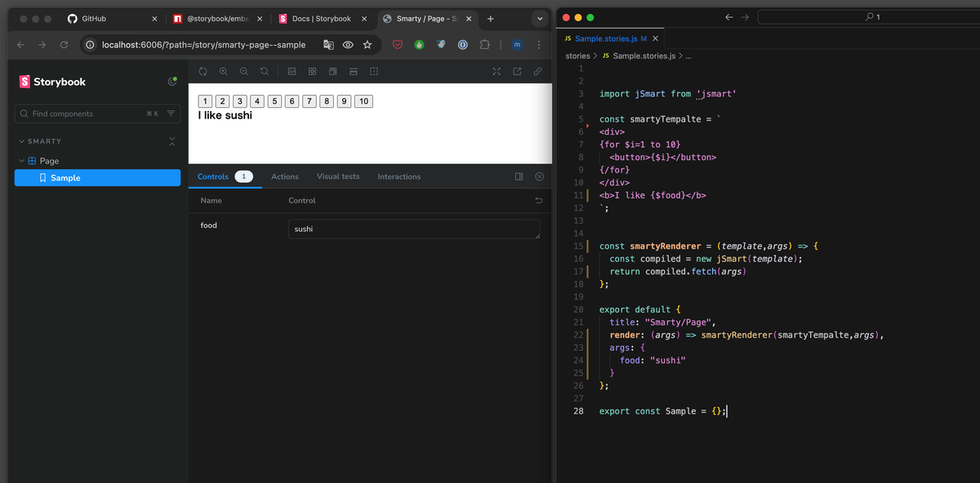
Task: Click the Storybook logo
Action: pyautogui.click(x=52, y=82)
